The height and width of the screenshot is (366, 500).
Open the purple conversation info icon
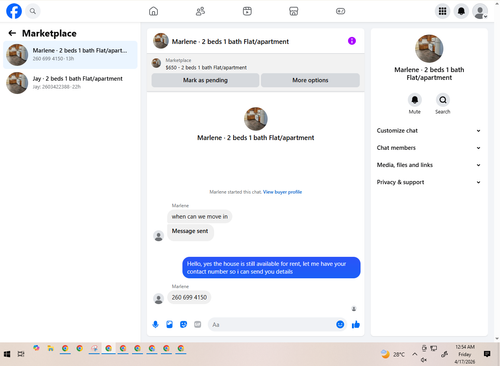point(352,41)
